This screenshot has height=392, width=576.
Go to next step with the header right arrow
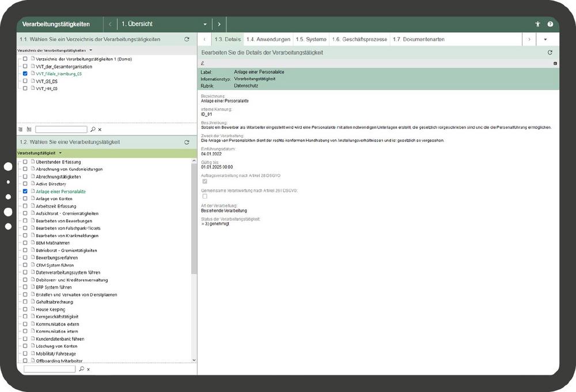pyautogui.click(x=219, y=25)
